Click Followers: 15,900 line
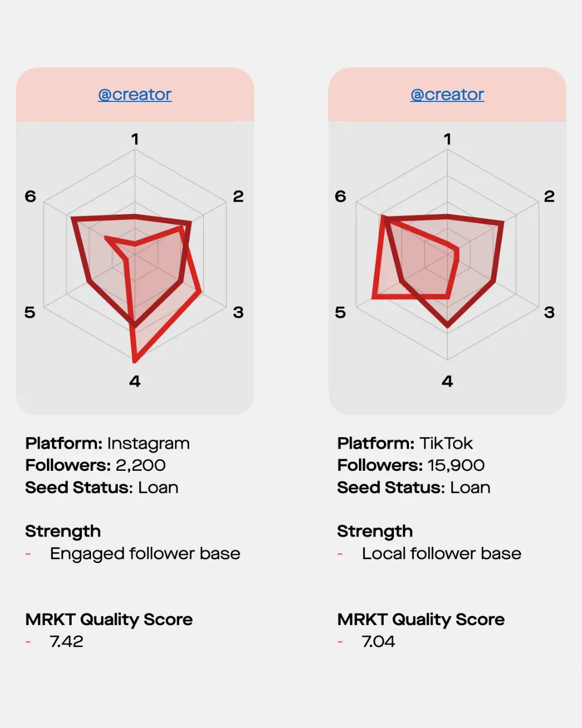The image size is (582, 728). 411,465
